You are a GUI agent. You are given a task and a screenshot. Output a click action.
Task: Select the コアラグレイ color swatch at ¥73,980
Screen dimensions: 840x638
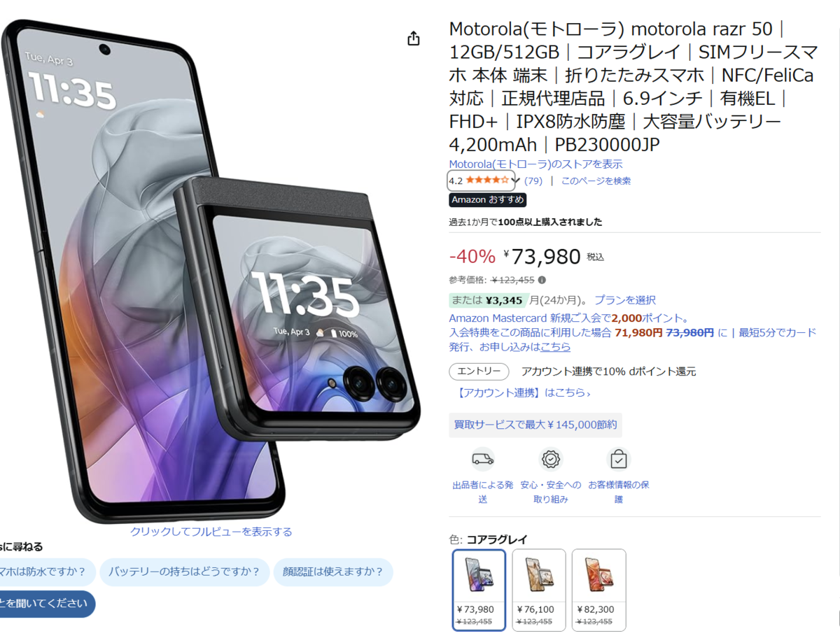pyautogui.click(x=479, y=590)
